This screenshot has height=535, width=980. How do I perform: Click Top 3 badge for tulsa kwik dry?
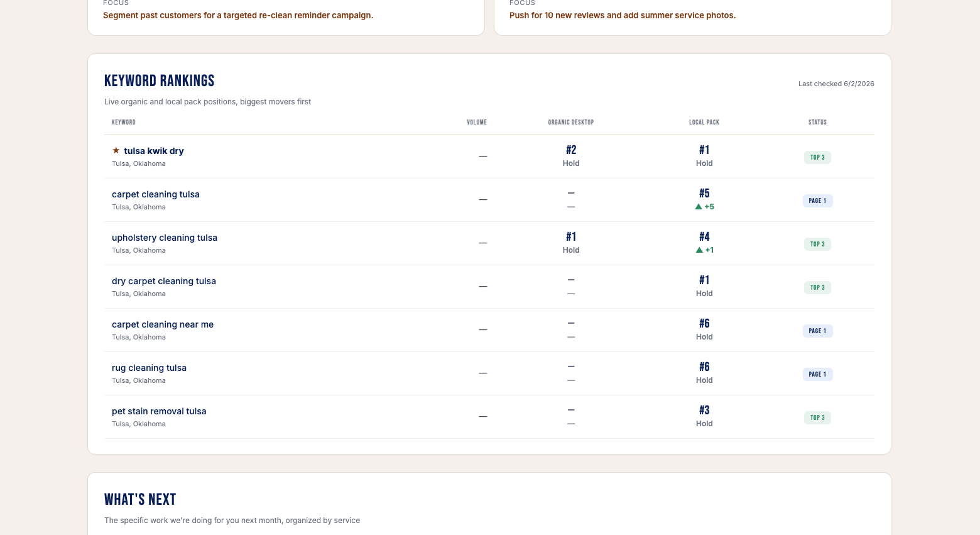click(817, 157)
